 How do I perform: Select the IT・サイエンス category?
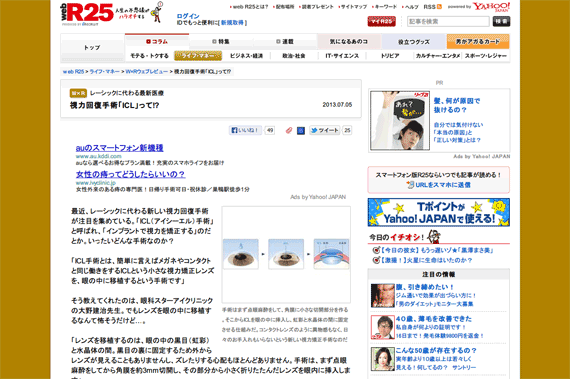pyautogui.click(x=342, y=56)
